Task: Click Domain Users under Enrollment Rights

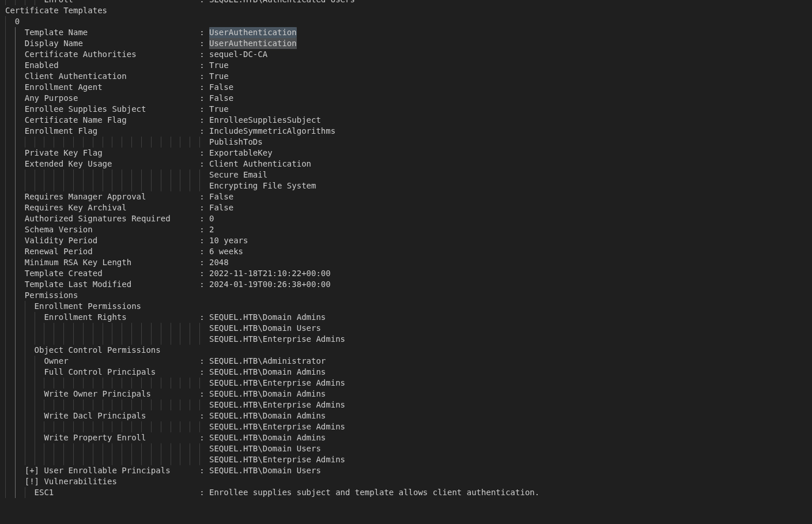Action: [x=265, y=328]
